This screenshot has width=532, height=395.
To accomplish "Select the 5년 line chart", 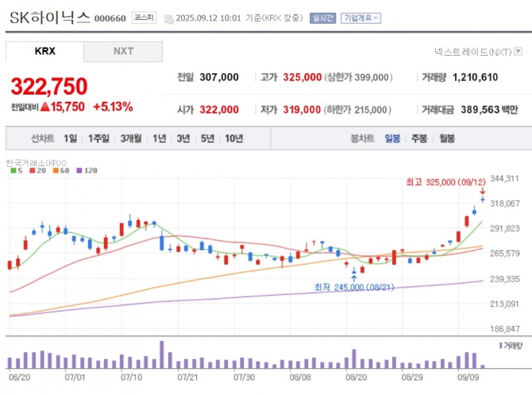I will point(207,138).
